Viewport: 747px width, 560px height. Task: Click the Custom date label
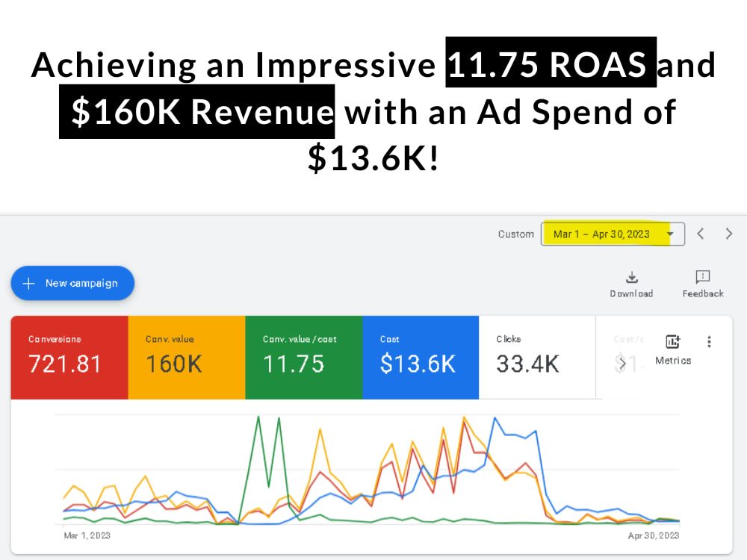516,234
